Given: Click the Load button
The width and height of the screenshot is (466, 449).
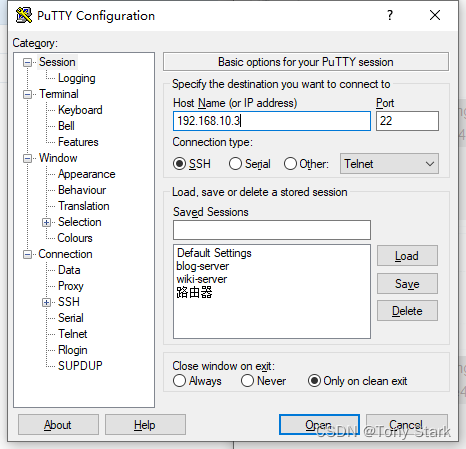Looking at the screenshot, I should click(x=407, y=256).
